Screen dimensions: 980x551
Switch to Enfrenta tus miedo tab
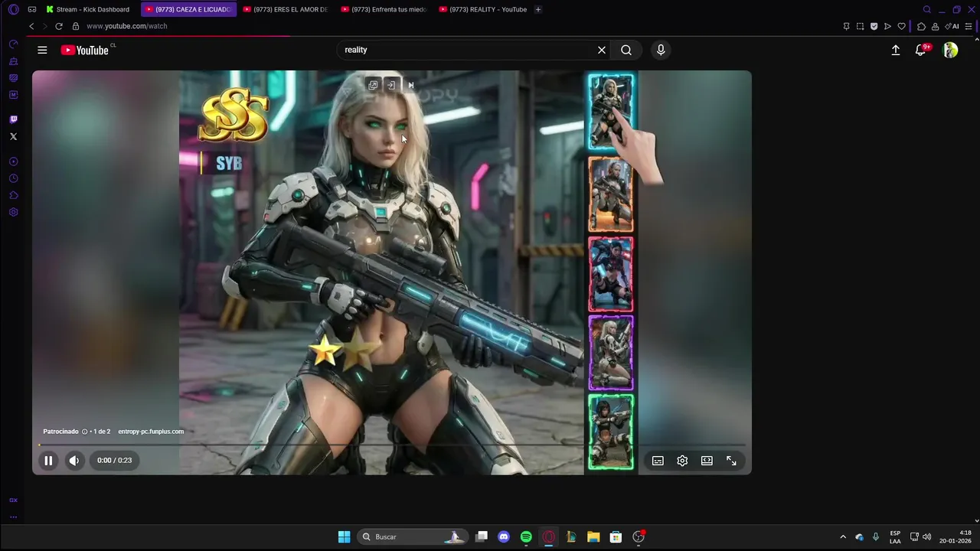(384, 9)
